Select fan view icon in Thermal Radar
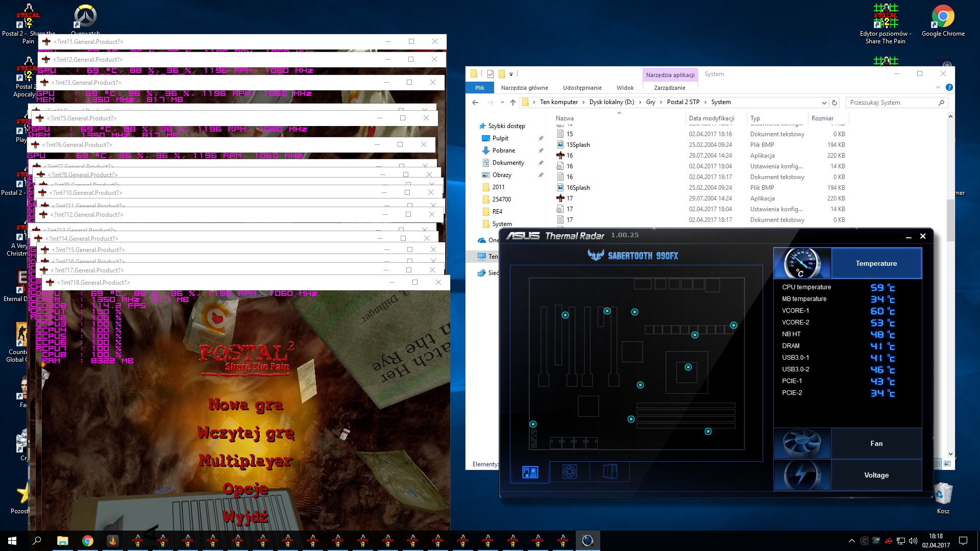Image resolution: width=980 pixels, height=551 pixels. pyautogui.click(x=570, y=472)
